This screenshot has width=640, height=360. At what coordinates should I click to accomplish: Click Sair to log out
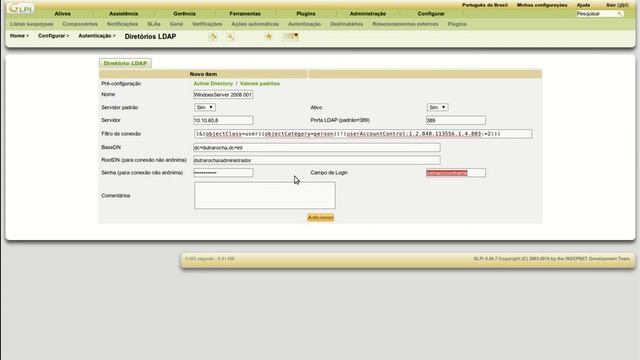[617, 5]
